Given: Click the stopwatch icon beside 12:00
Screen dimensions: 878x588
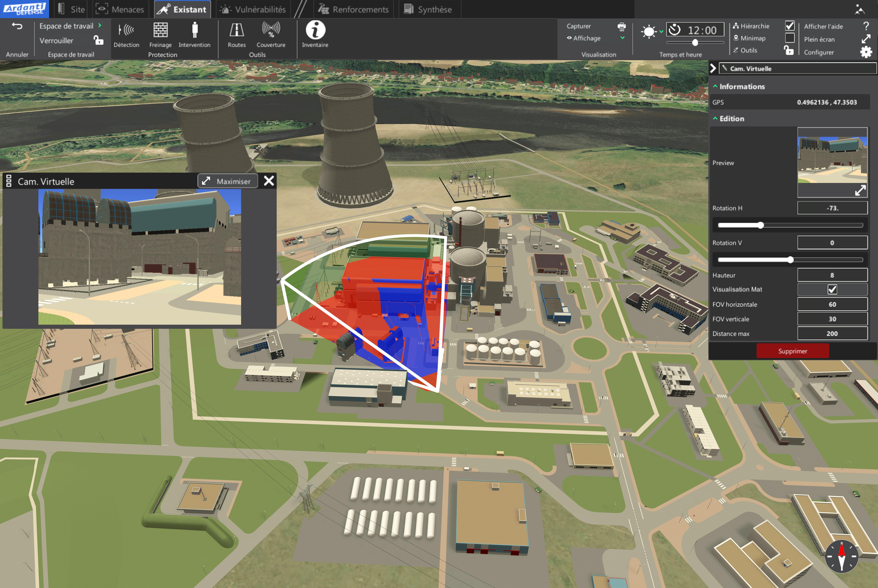Looking at the screenshot, I should (x=675, y=30).
